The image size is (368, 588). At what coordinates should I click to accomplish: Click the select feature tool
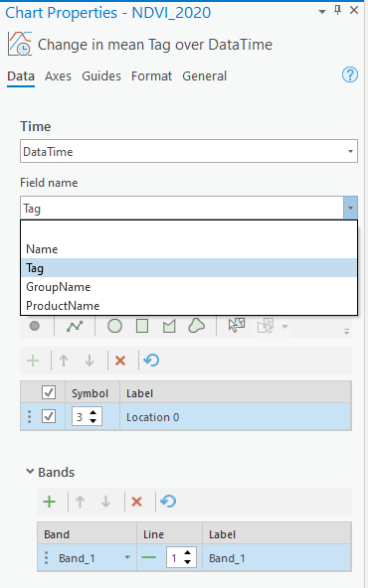(x=237, y=325)
